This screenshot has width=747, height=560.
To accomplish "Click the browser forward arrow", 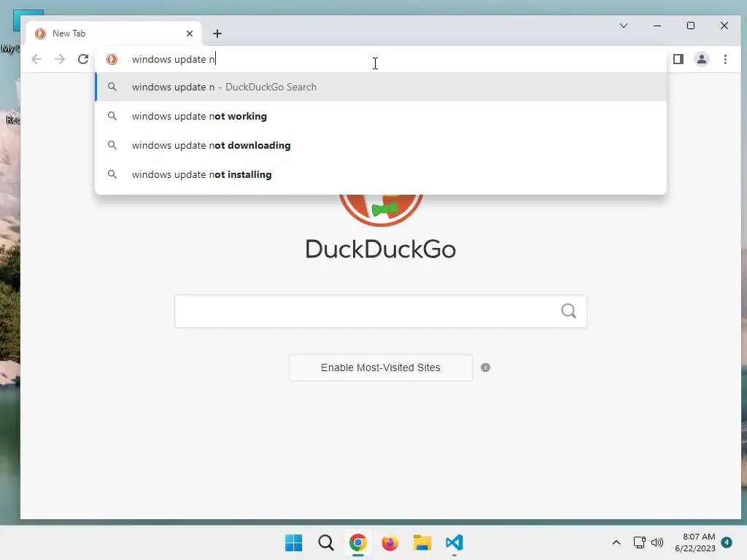I will pos(60,59).
